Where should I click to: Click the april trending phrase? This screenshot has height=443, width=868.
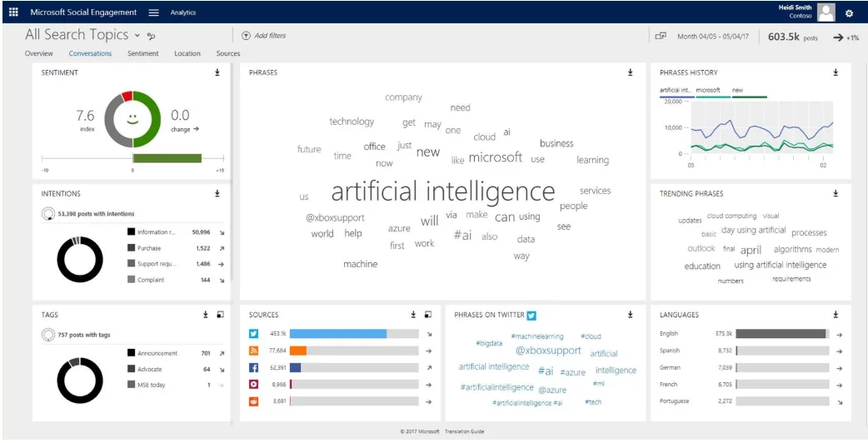coord(751,250)
